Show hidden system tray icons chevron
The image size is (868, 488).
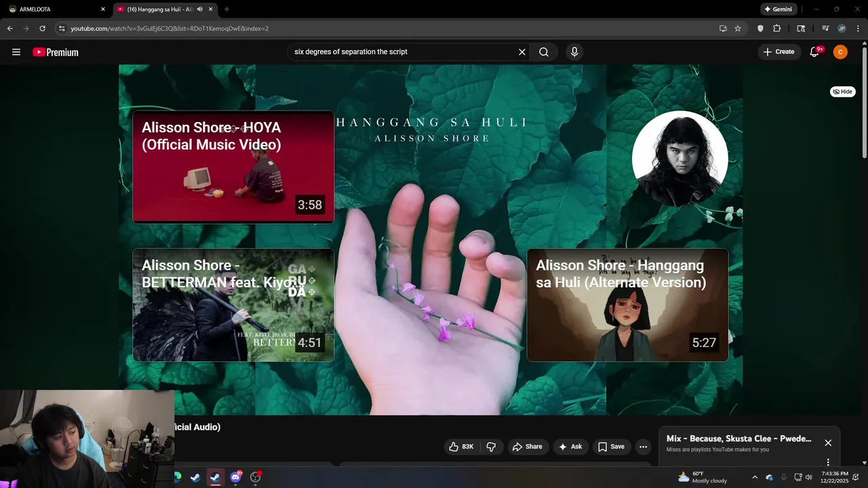click(x=755, y=477)
